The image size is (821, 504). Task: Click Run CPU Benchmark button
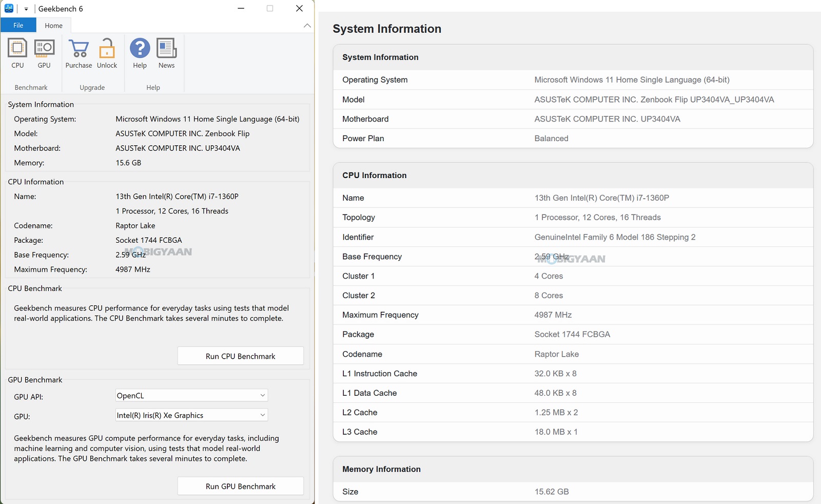coord(241,356)
